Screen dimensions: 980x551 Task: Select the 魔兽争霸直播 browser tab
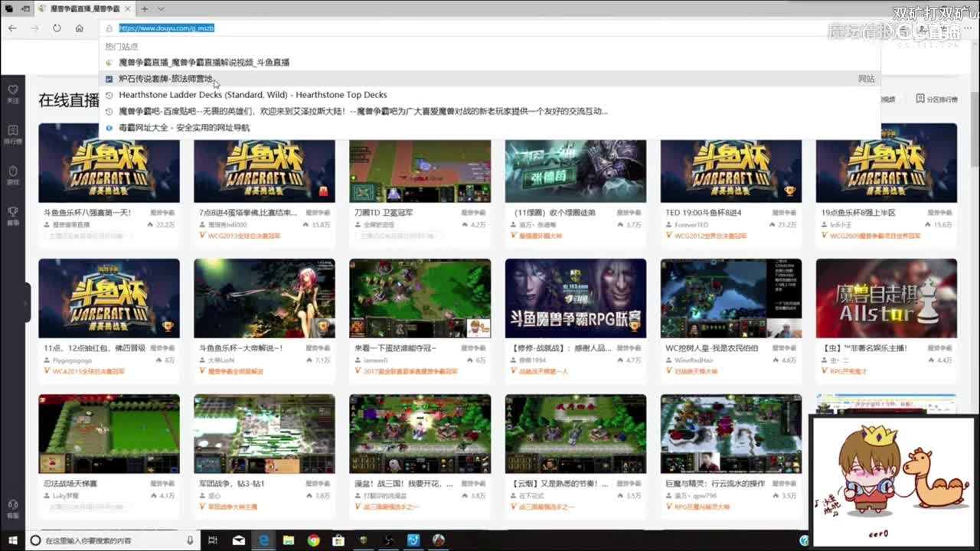click(x=84, y=8)
